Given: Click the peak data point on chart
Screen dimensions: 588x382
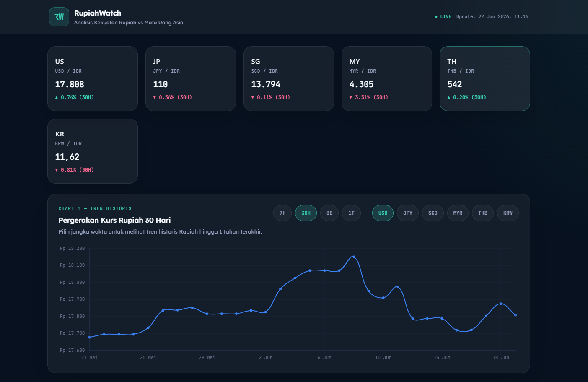Looking at the screenshot, I should tap(354, 257).
